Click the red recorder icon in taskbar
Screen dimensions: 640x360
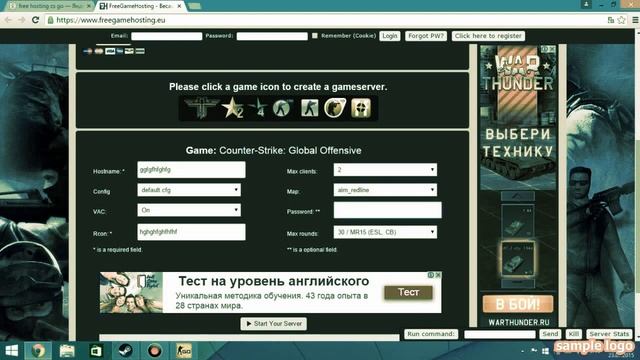154,351
